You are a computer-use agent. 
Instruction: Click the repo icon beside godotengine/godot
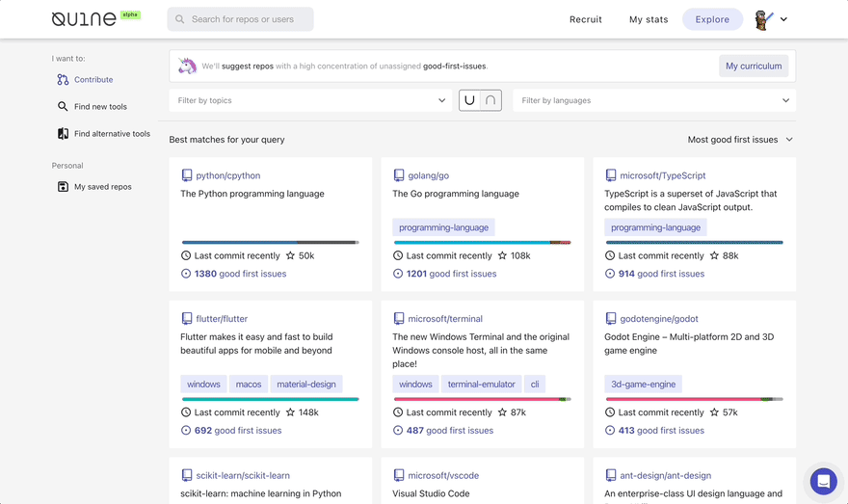[x=611, y=319]
